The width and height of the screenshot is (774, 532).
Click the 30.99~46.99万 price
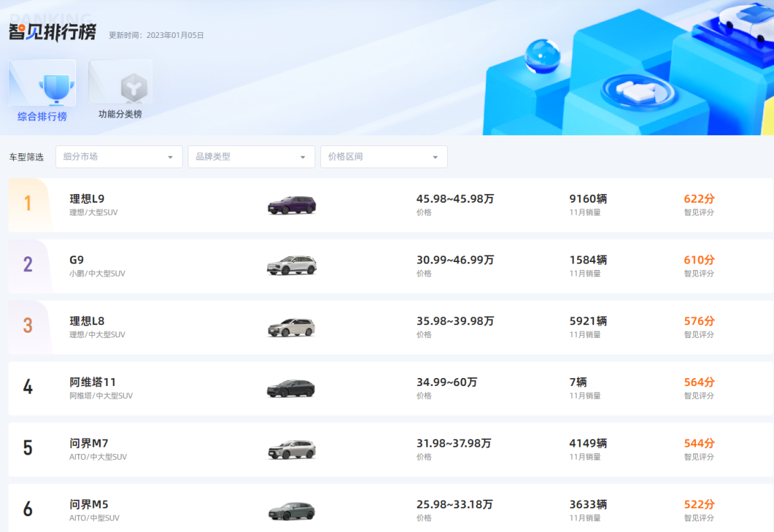[455, 260]
